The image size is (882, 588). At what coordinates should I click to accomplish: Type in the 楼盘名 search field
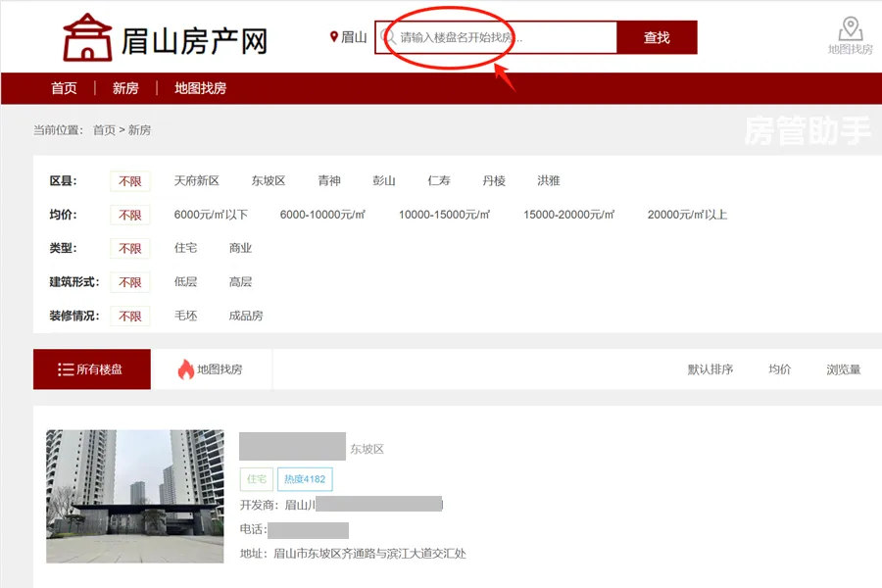(500, 38)
